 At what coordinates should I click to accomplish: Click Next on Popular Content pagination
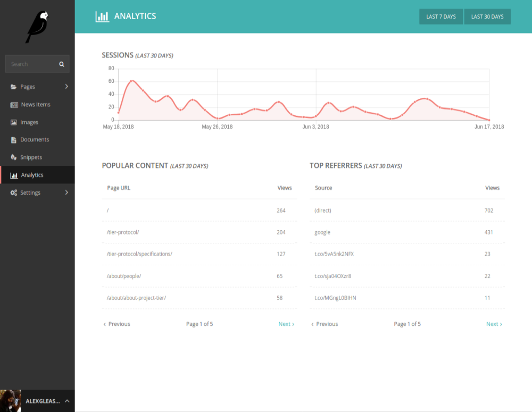tap(286, 324)
